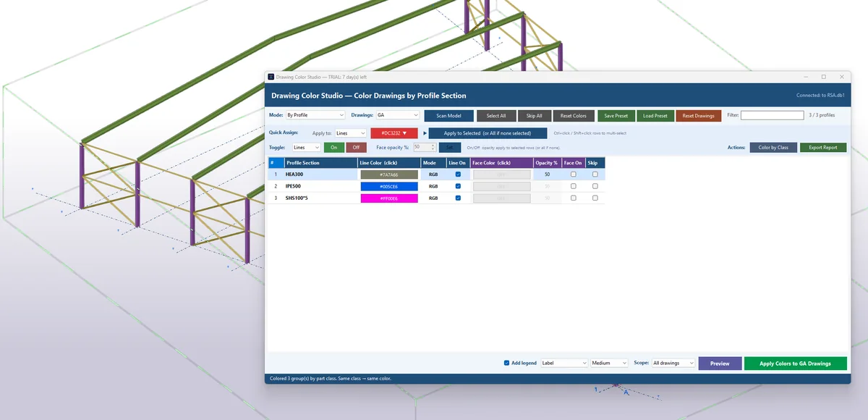Click the status bar message about colored groups
Viewport: 868px width, 420px height.
(x=330, y=379)
